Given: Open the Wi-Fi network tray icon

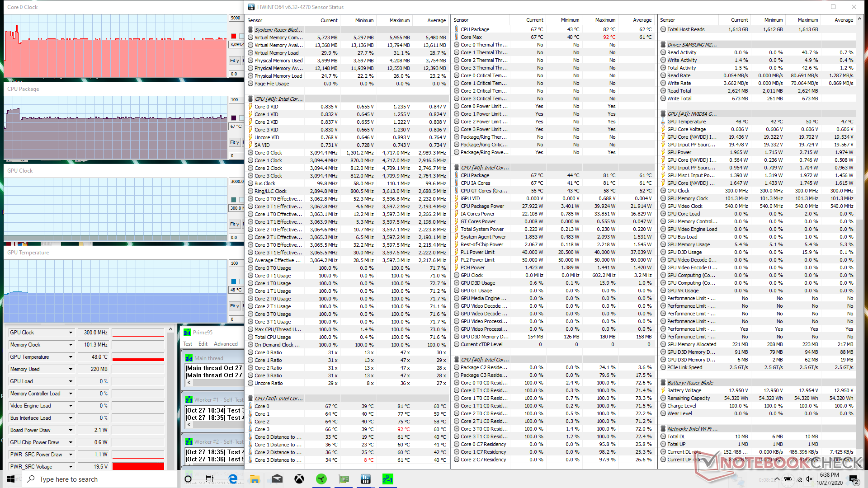Looking at the screenshot, I should (x=799, y=479).
